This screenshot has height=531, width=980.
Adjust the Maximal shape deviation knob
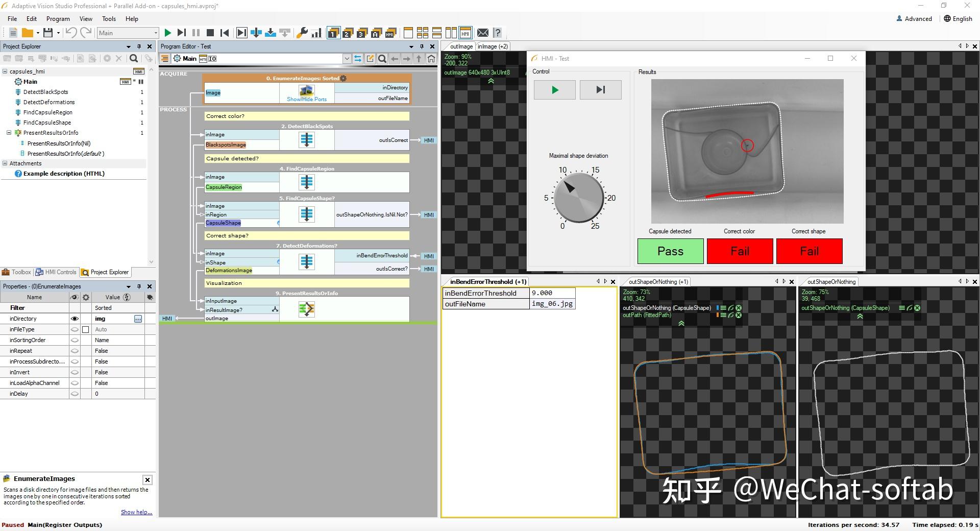pyautogui.click(x=578, y=198)
